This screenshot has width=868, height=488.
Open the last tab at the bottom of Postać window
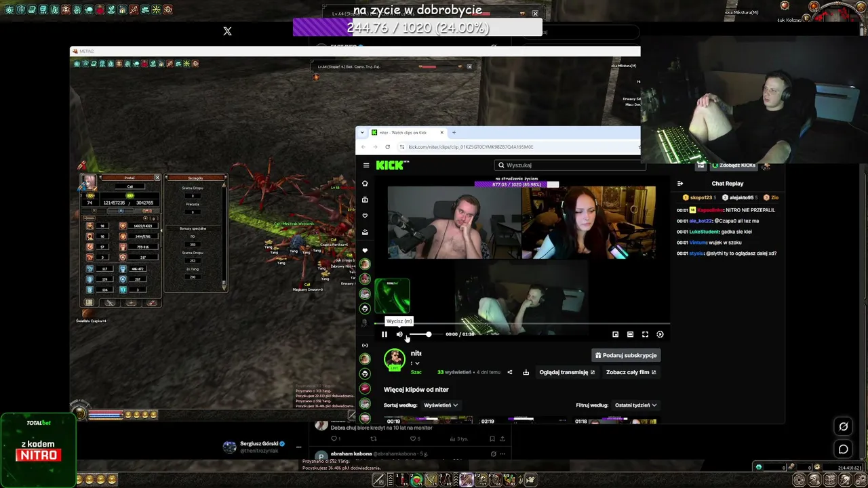(x=151, y=303)
